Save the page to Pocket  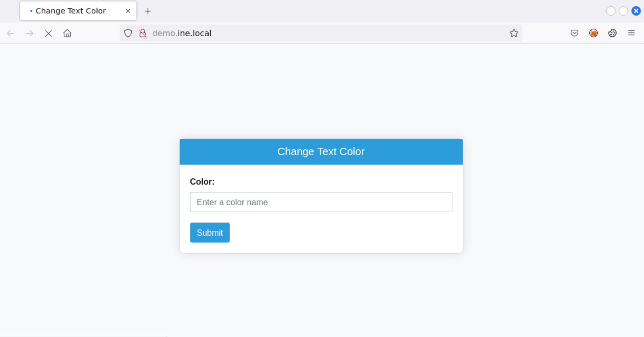[575, 33]
